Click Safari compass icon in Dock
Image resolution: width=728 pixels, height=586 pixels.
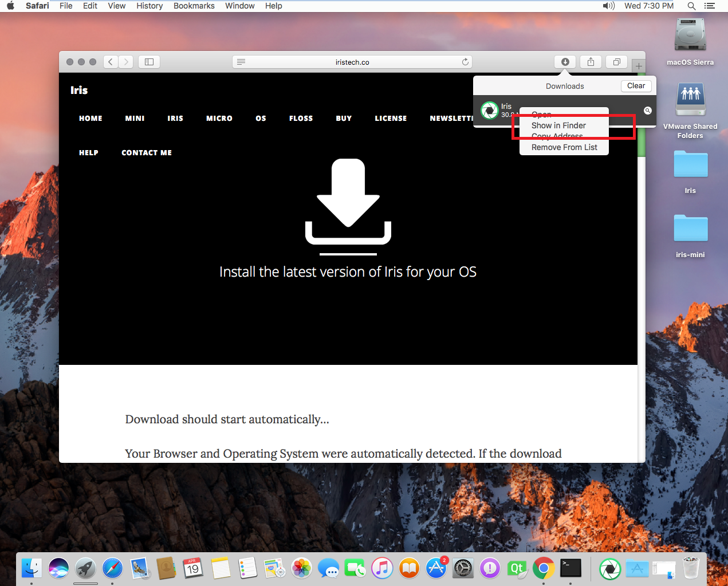112,568
